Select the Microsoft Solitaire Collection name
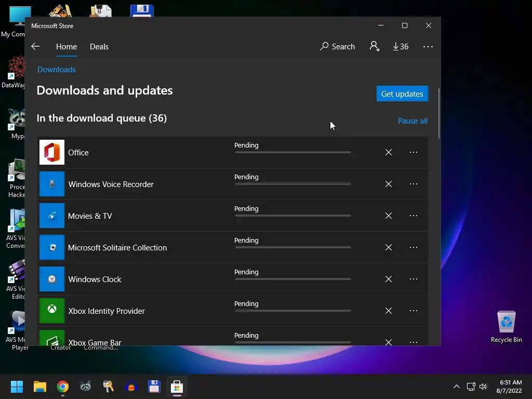This screenshot has height=399, width=532. (117, 248)
